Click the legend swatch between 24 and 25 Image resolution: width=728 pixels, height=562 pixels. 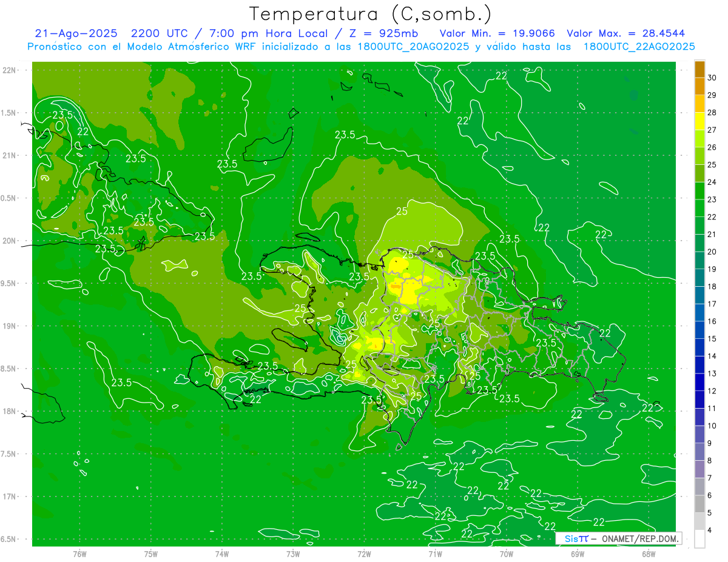(699, 173)
